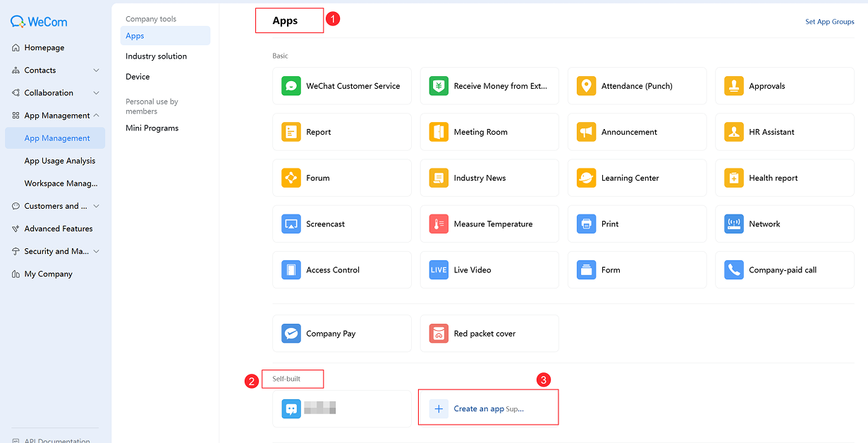Select the Company-paid call phone icon

734,270
